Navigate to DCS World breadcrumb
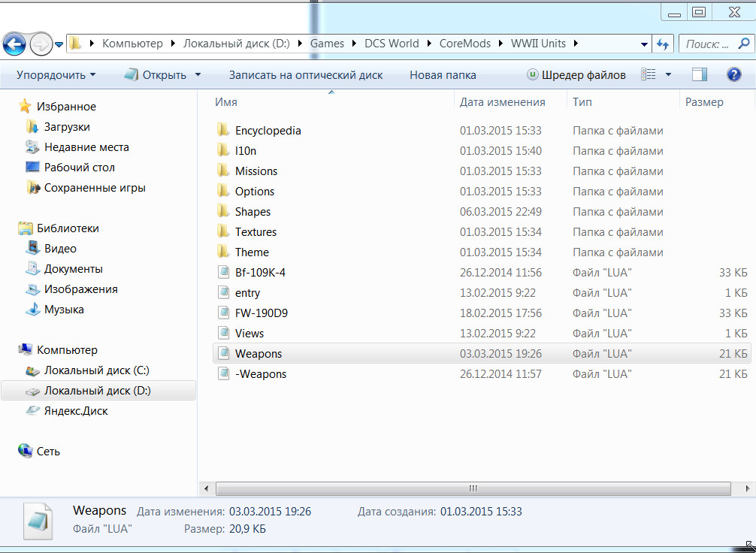 click(392, 44)
